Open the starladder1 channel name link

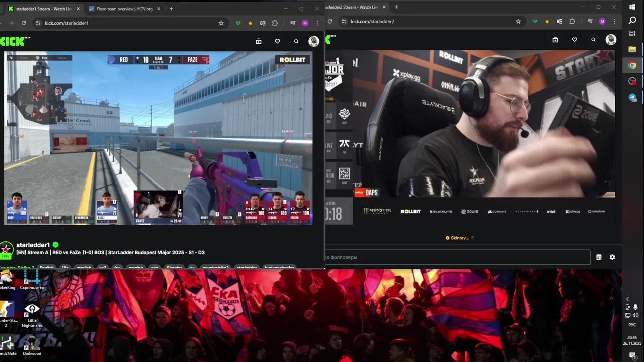coord(33,245)
